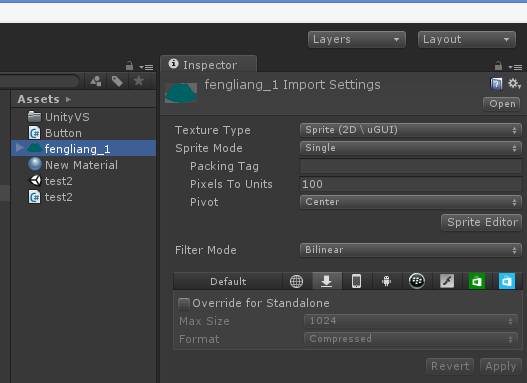Click the Button C# script icon
The width and height of the screenshot is (527, 383).
34,133
